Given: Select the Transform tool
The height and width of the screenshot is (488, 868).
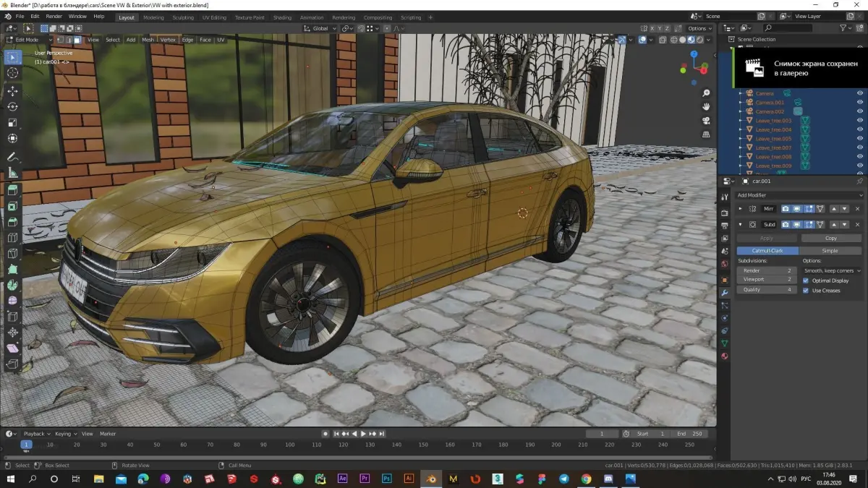Looking at the screenshot, I should pos(13,139).
